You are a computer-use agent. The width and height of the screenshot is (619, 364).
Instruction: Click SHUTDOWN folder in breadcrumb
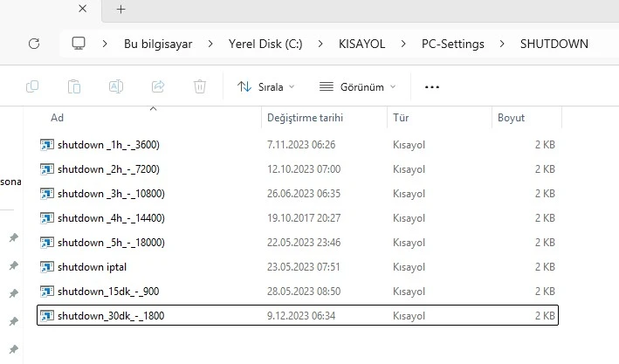point(554,44)
